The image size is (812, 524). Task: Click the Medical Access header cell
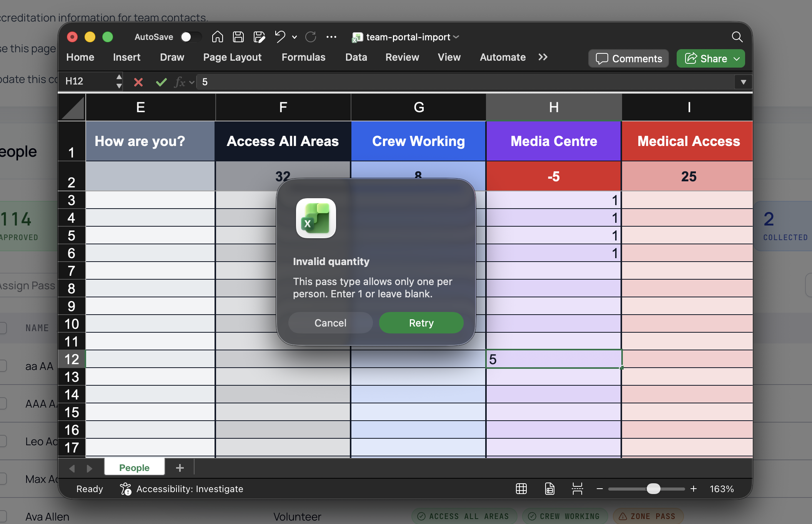click(688, 141)
